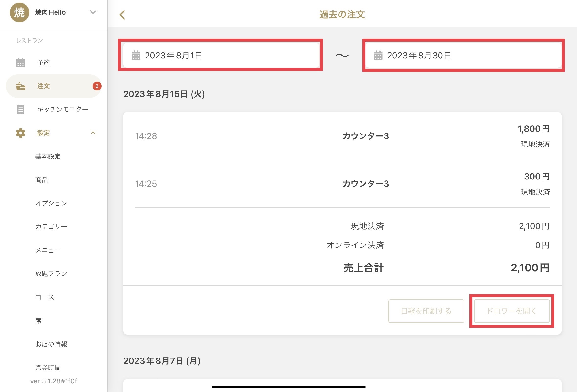Expand the 焼肉Hello store dropdown chevron

click(x=93, y=12)
